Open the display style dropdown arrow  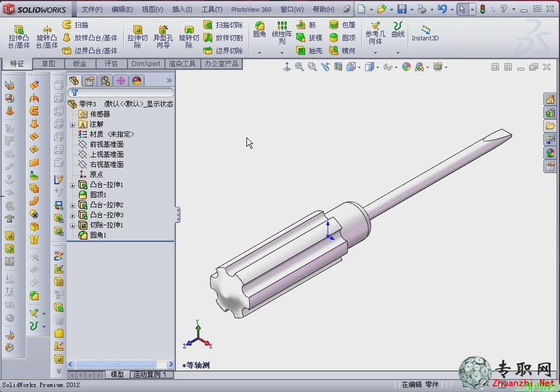click(x=377, y=67)
